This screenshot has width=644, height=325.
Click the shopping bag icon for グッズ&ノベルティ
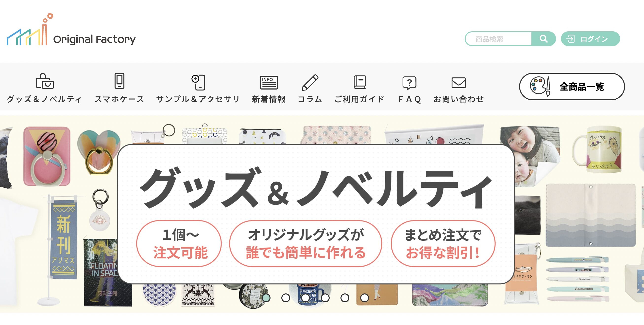[45, 81]
